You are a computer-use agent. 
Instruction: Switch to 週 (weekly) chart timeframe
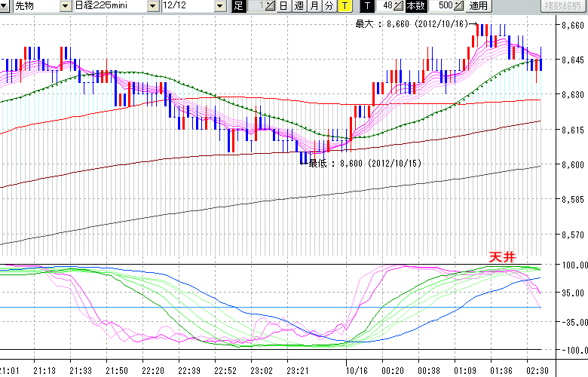pyautogui.click(x=299, y=6)
